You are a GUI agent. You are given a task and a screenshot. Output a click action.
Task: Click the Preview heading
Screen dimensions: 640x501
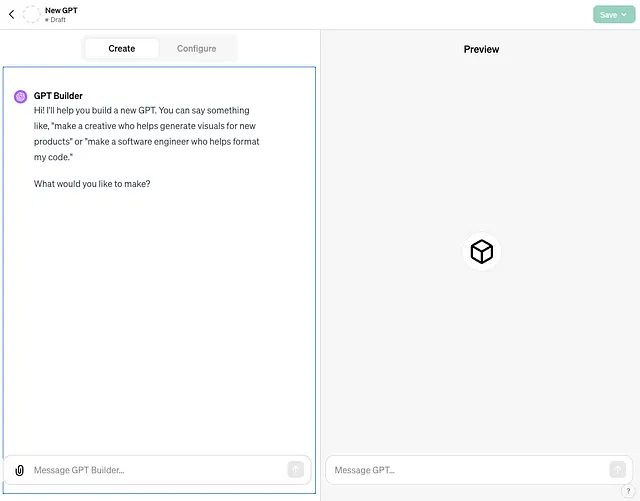pos(481,49)
